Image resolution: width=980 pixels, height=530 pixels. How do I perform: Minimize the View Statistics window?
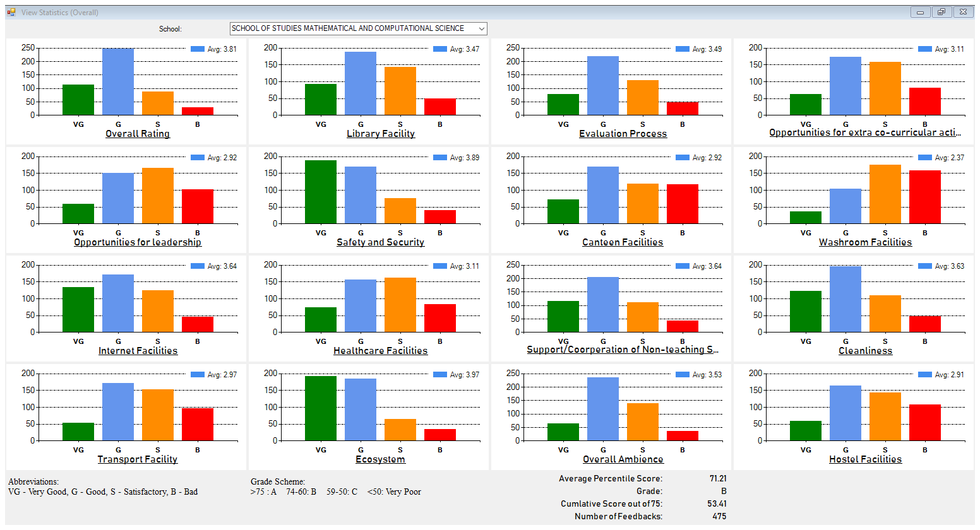click(920, 12)
